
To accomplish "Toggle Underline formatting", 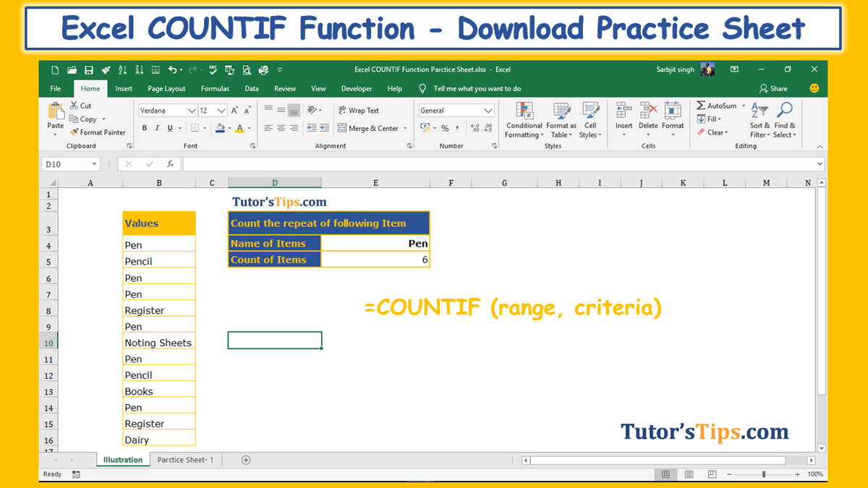I will point(170,128).
